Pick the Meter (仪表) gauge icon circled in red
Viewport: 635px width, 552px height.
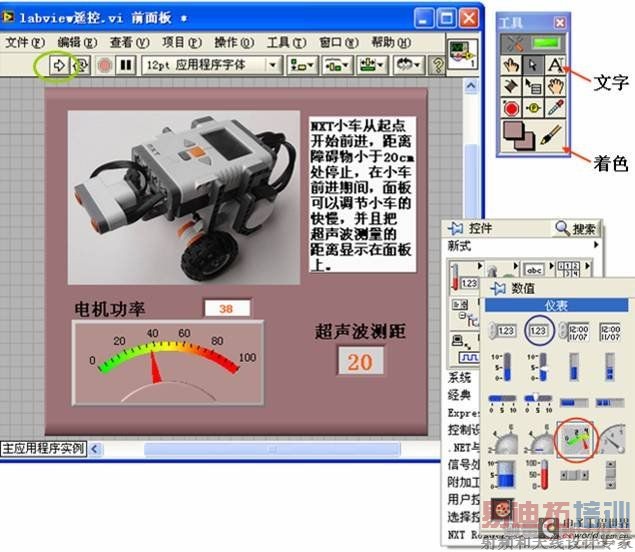click(x=575, y=440)
